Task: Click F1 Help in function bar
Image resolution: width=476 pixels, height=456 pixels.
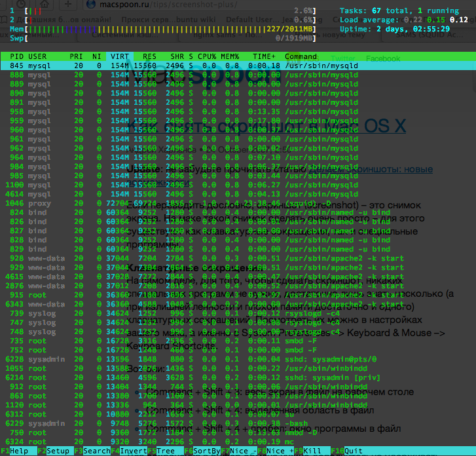Action: [18, 451]
